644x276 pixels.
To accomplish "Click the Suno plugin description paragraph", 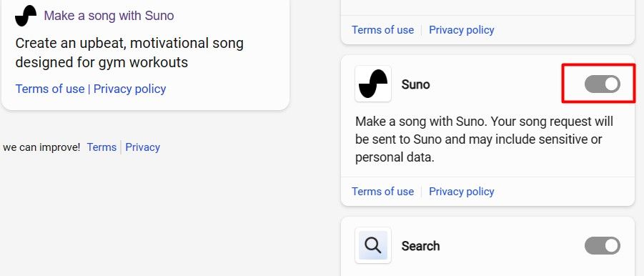I will [484, 139].
